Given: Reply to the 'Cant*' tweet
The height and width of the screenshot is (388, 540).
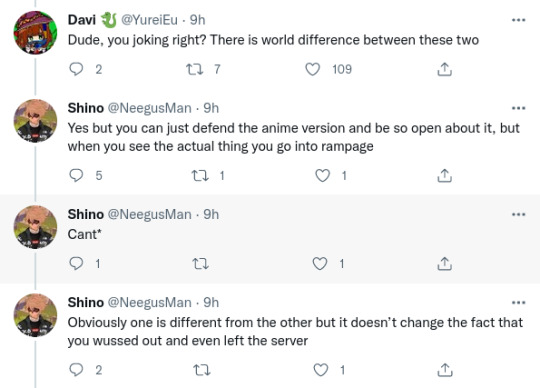Looking at the screenshot, I should pyautogui.click(x=76, y=264).
